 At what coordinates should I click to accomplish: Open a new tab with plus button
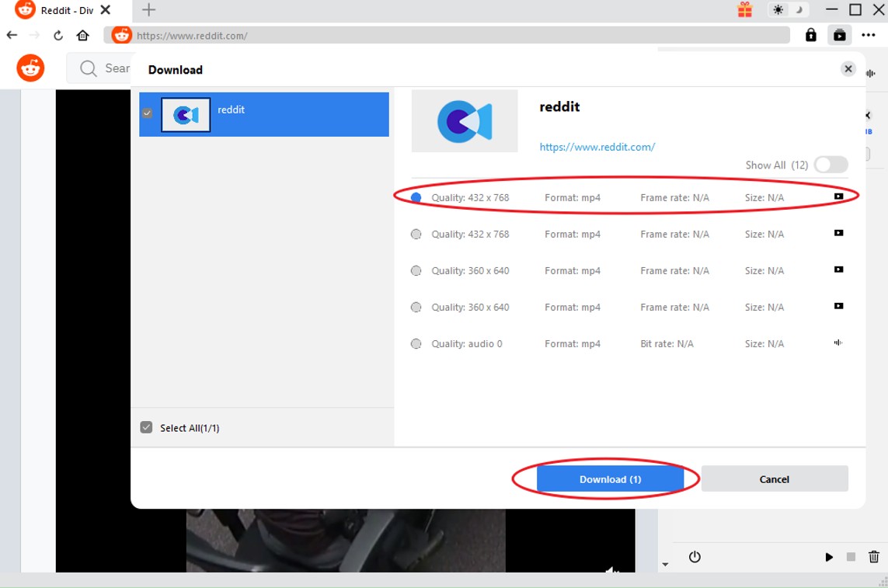pyautogui.click(x=148, y=10)
